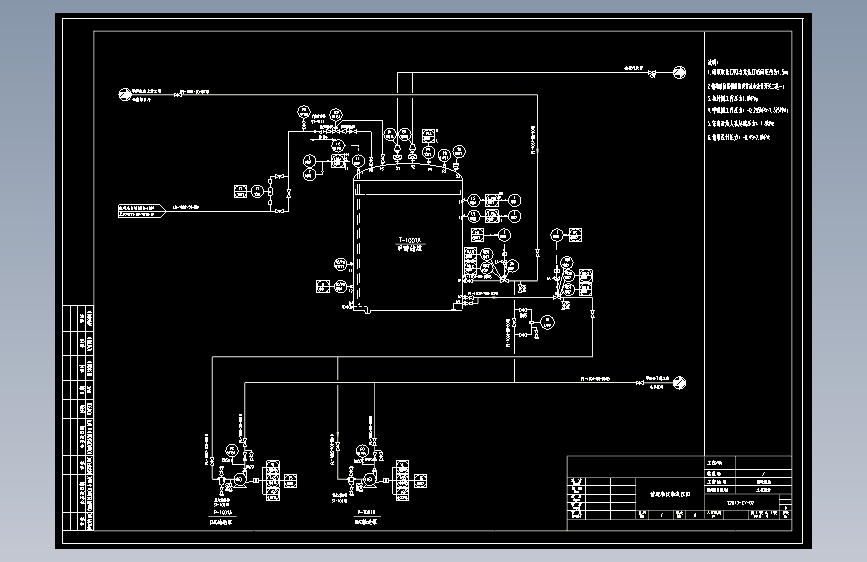Select the square instrument box above the tank roof
867x562 pixels.
429,136
